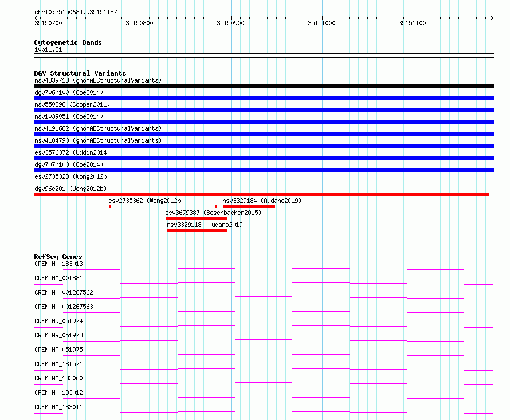The image size is (510, 420).
Task: Open the dgv706n100 (Coe2014) label
Action: (x=69, y=92)
